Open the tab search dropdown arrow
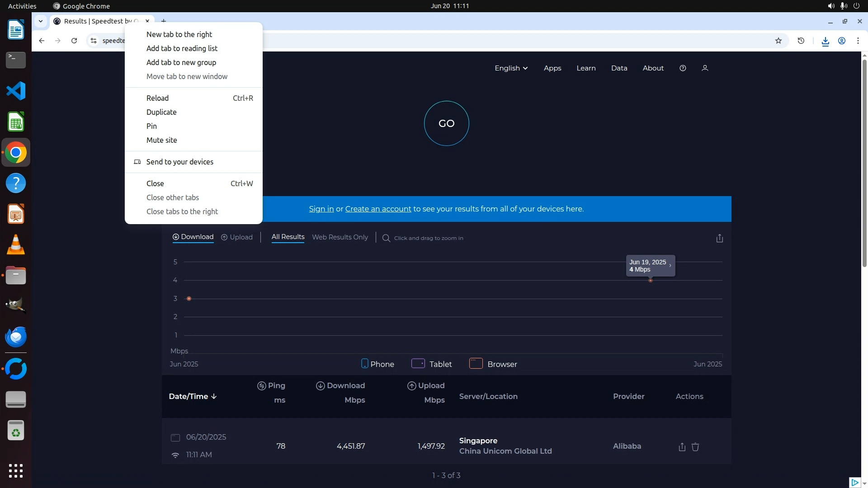 41,21
